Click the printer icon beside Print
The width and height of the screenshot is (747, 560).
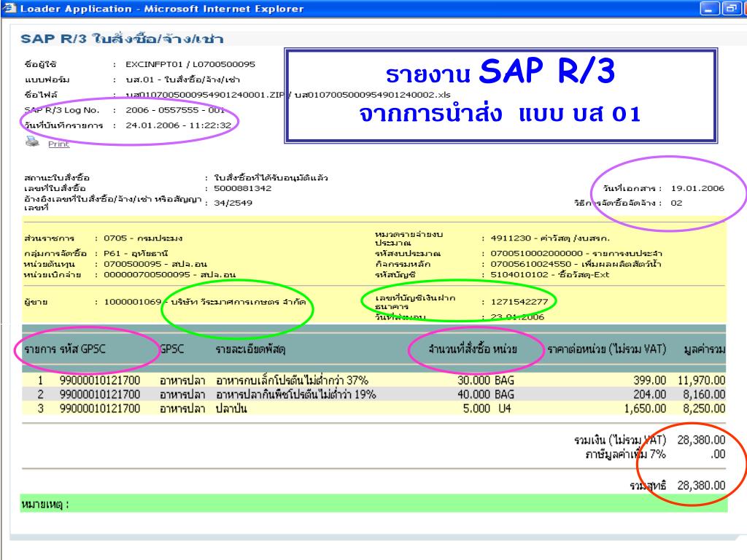pos(32,141)
